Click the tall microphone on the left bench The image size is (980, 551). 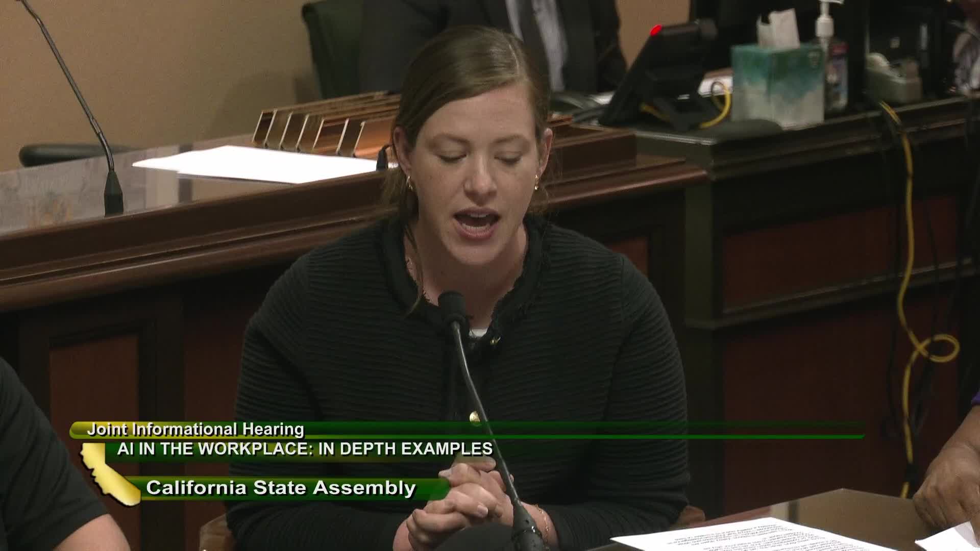coord(113,190)
